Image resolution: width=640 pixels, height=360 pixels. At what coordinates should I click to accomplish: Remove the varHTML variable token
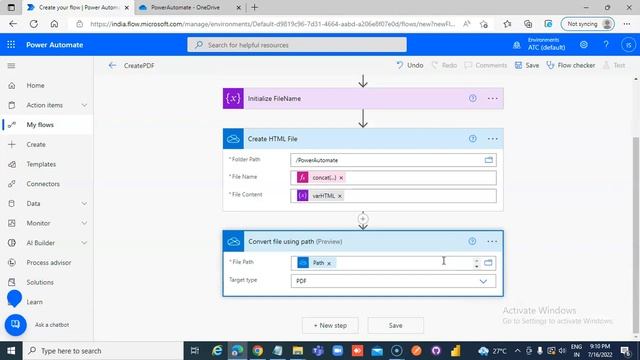point(340,196)
